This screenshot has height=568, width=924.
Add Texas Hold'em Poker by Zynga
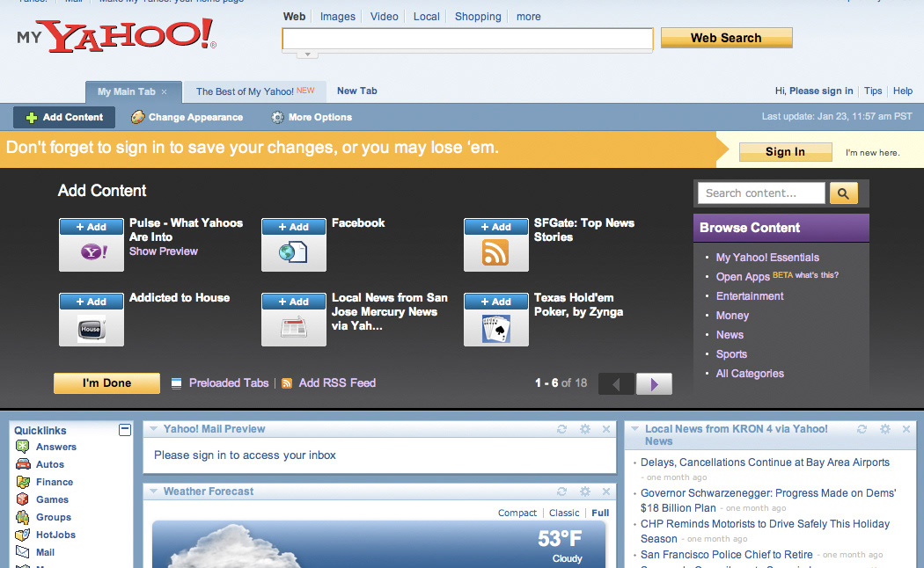496,302
